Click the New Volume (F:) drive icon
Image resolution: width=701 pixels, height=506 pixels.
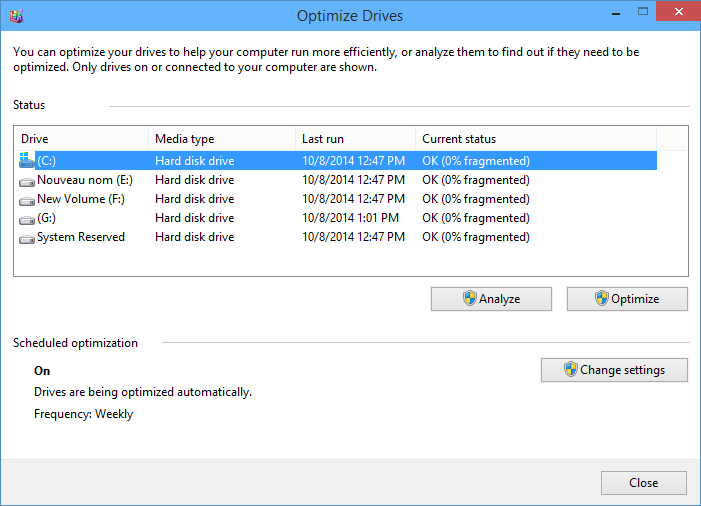(26, 200)
